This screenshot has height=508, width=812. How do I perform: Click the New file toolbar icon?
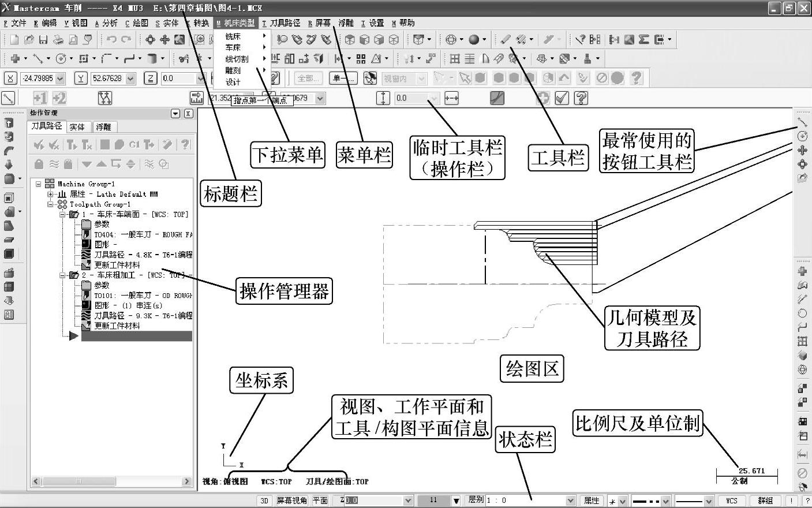pos(14,40)
